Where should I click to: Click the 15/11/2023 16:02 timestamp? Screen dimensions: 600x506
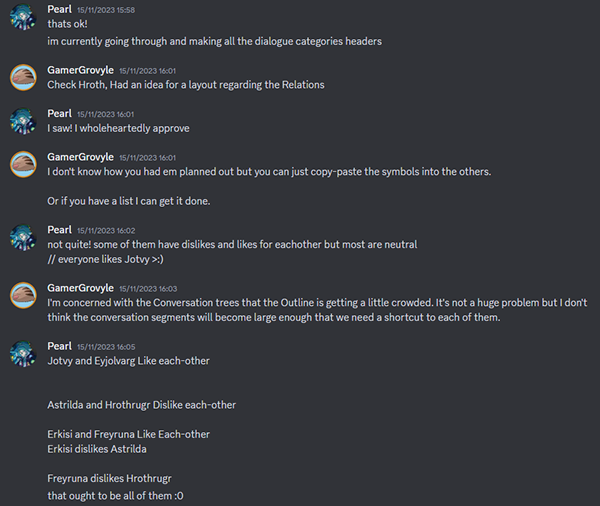tap(113, 230)
